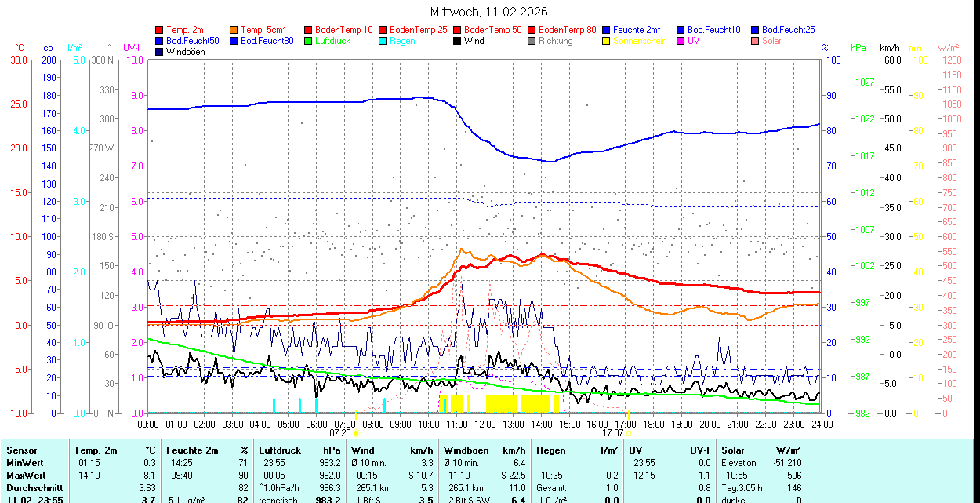The height and width of the screenshot is (503, 980).
Task: Click the Windböen column header in table
Action: tap(466, 450)
